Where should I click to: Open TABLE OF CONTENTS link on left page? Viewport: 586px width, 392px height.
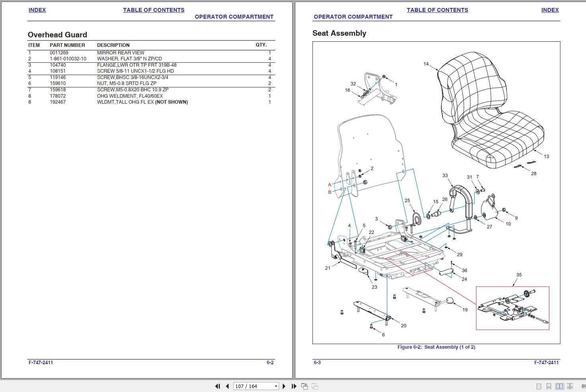pyautogui.click(x=153, y=10)
